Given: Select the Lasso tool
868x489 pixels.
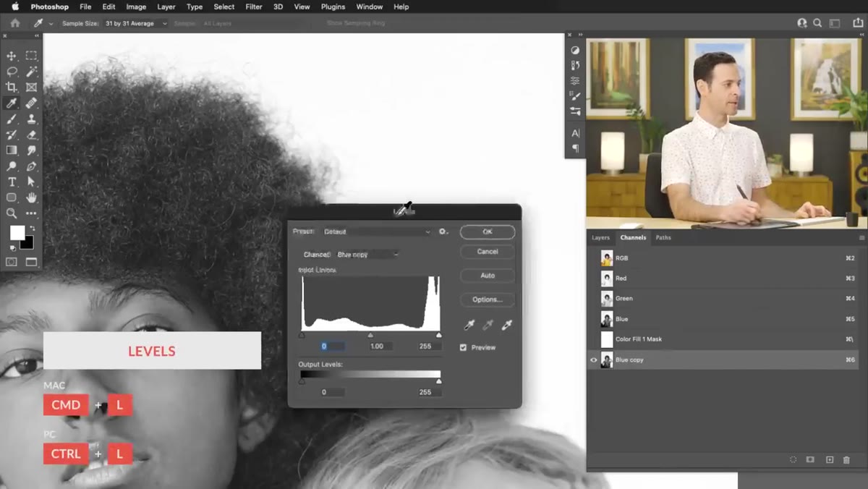Looking at the screenshot, I should point(12,72).
